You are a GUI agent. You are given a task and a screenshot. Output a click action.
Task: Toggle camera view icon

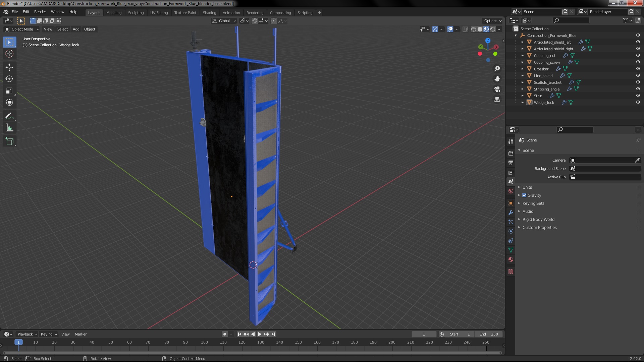coord(497,89)
